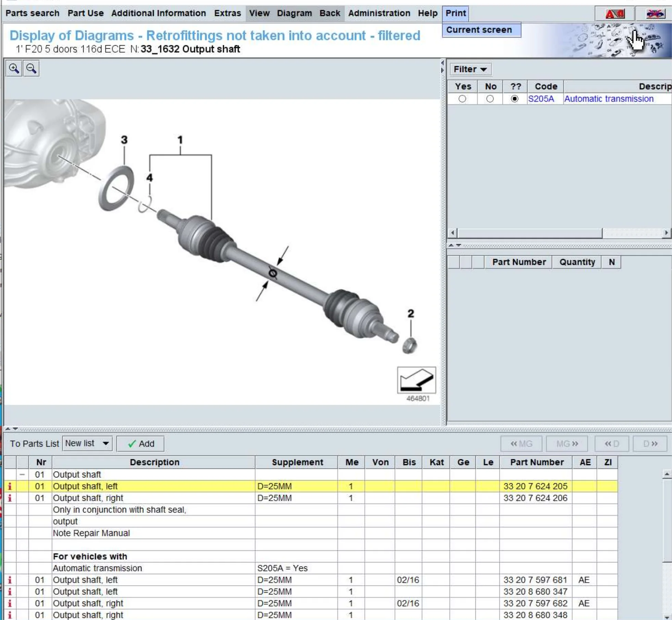Click part number 33 20 7 597 681

click(x=535, y=580)
